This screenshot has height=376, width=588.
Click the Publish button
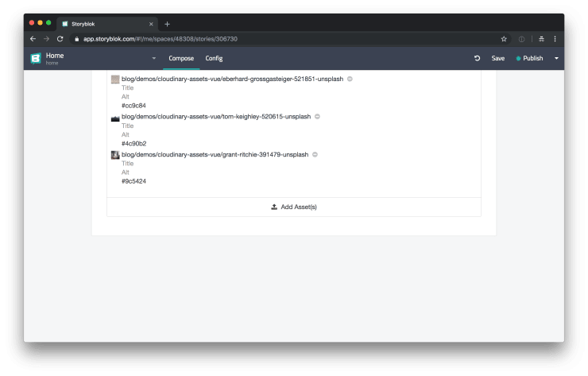pos(529,58)
